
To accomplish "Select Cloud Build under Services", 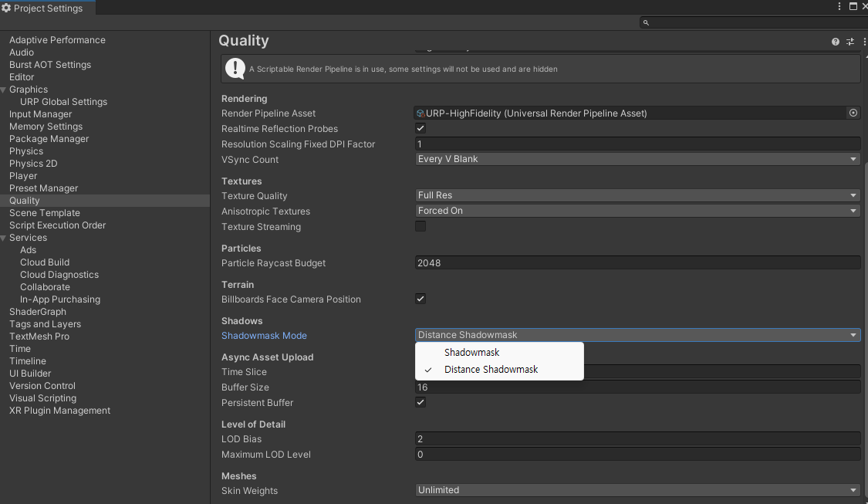I will click(45, 262).
